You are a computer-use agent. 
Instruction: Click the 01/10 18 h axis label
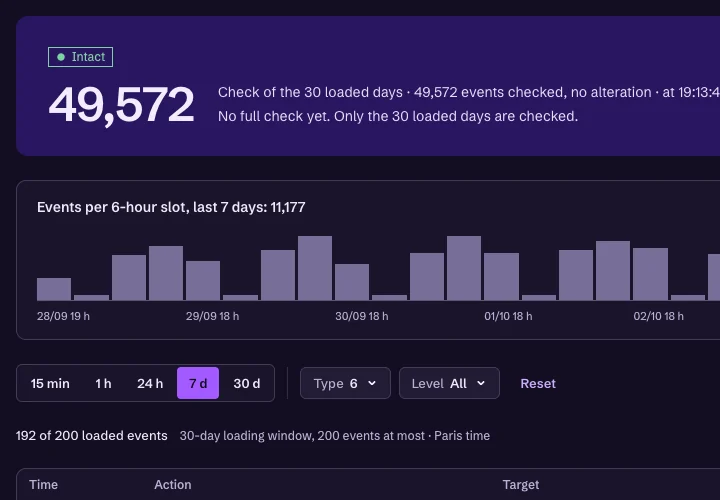508,316
